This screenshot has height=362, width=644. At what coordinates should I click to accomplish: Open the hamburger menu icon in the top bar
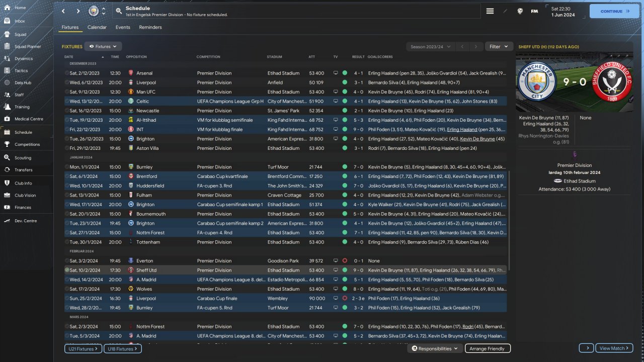(x=490, y=11)
